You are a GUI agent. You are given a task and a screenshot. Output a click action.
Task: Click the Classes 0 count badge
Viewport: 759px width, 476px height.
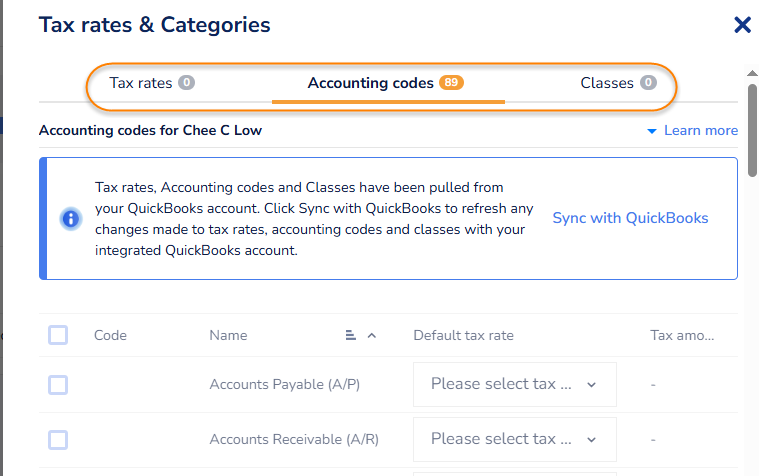coord(648,83)
